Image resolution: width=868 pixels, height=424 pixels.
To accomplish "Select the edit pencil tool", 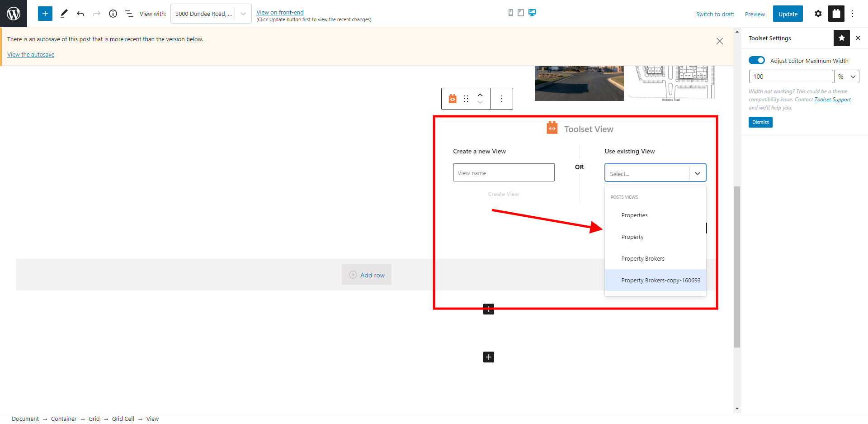I will pos(64,14).
